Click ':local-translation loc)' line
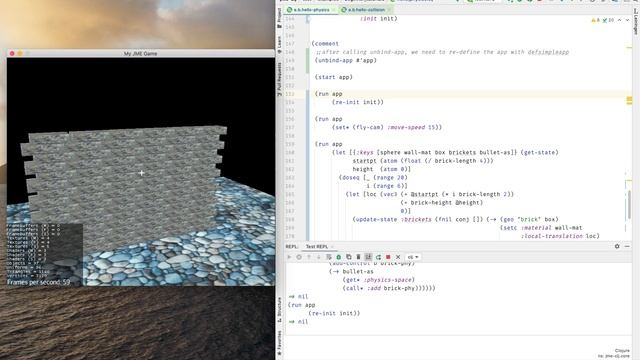 point(560,236)
